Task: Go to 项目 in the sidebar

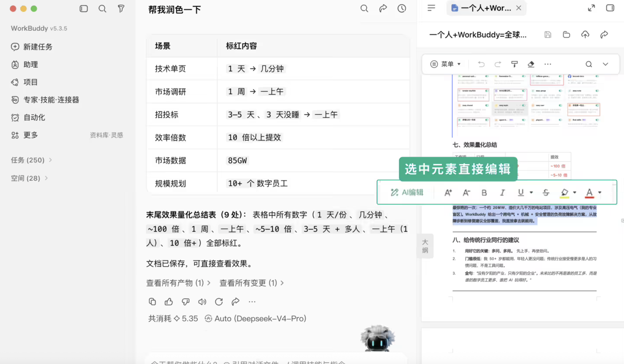Action: point(24,82)
